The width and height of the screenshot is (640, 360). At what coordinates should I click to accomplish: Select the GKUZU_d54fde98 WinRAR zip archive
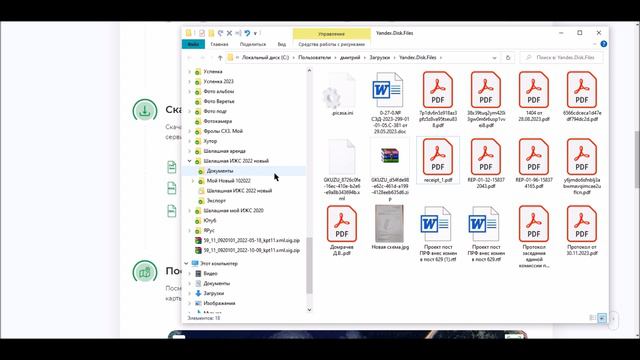tap(390, 156)
